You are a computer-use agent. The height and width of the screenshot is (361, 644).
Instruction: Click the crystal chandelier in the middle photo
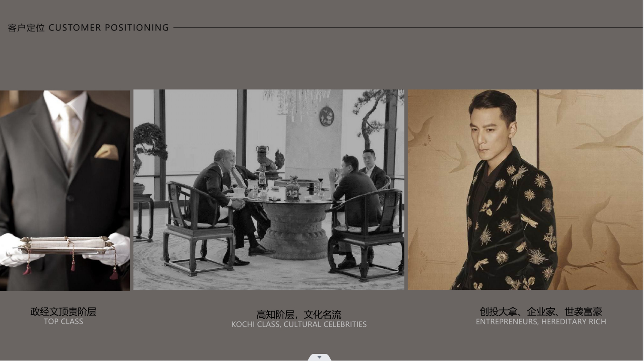click(296, 103)
